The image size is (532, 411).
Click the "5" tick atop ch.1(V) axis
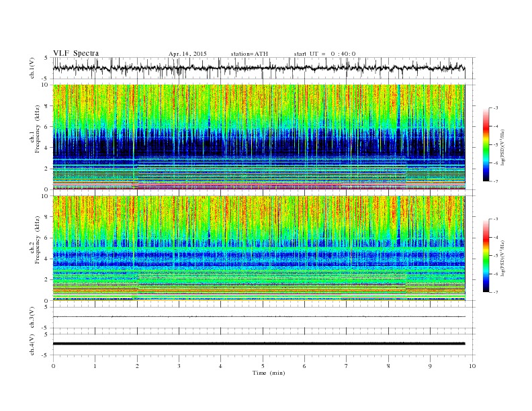(46, 58)
